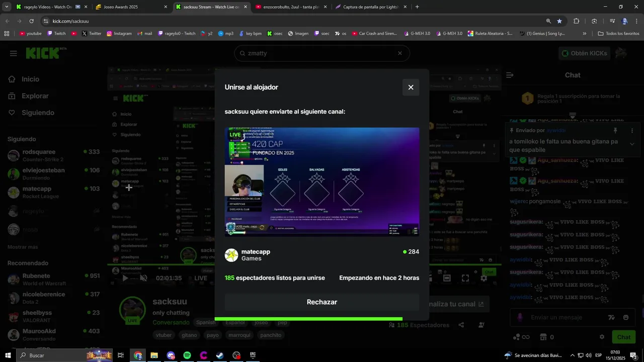
Task: Click the host countdown progress bar
Action: pyautogui.click(x=308, y=319)
